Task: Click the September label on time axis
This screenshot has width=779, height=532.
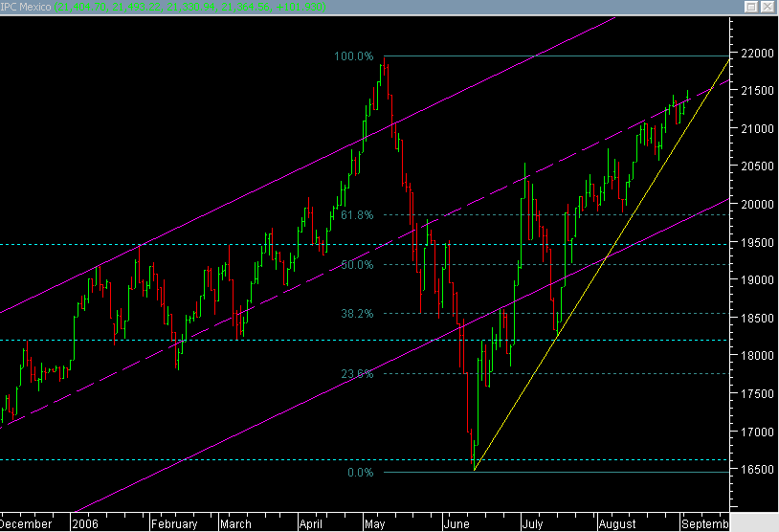Action: click(705, 524)
